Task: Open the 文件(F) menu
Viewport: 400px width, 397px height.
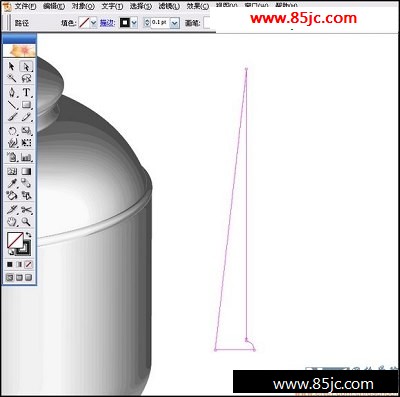Action: tap(25, 6)
